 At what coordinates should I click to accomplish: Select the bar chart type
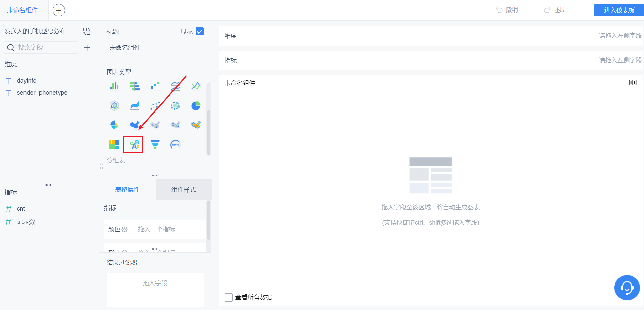coord(114,86)
